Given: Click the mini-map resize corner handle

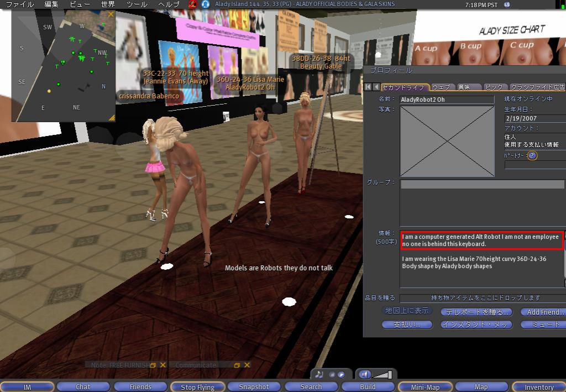Looking at the screenshot, I should click(112, 118).
